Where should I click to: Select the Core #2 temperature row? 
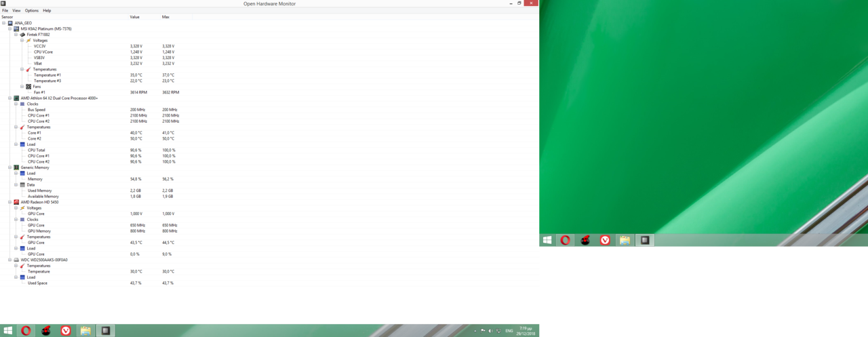[35, 138]
